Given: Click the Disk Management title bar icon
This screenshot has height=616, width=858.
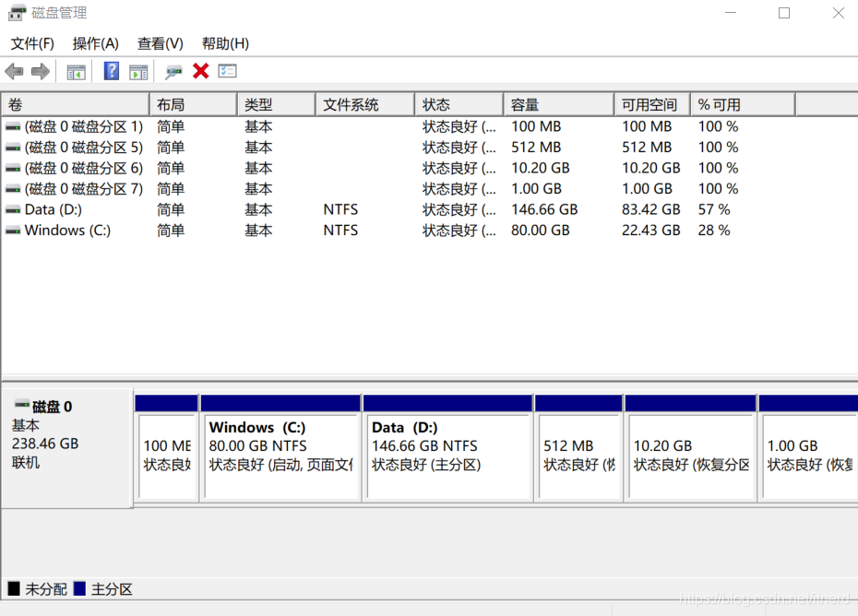Looking at the screenshot, I should [17, 13].
